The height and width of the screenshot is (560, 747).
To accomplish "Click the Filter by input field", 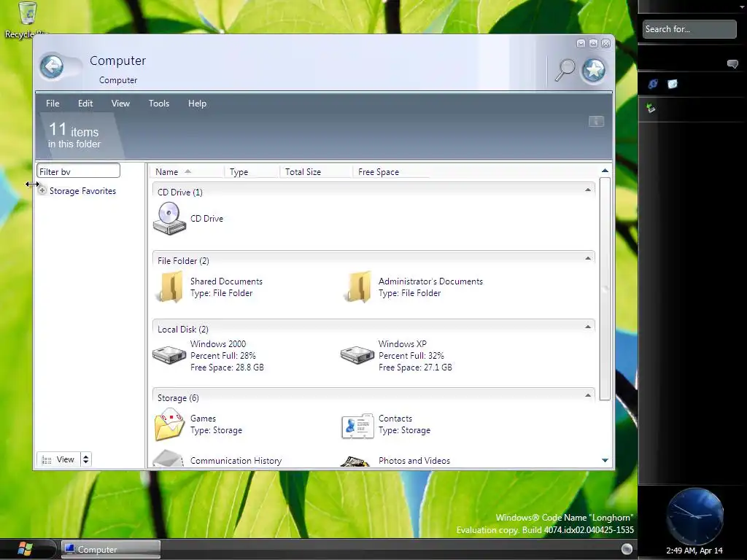I will click(x=78, y=171).
